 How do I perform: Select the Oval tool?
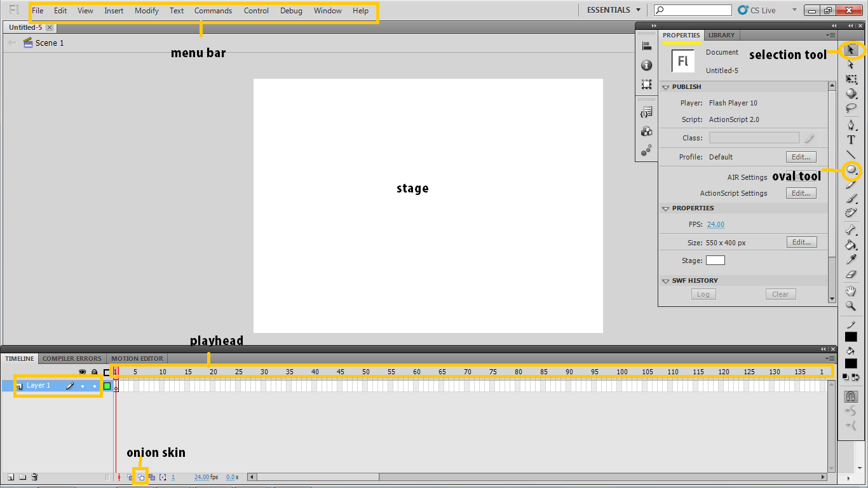[x=851, y=170]
